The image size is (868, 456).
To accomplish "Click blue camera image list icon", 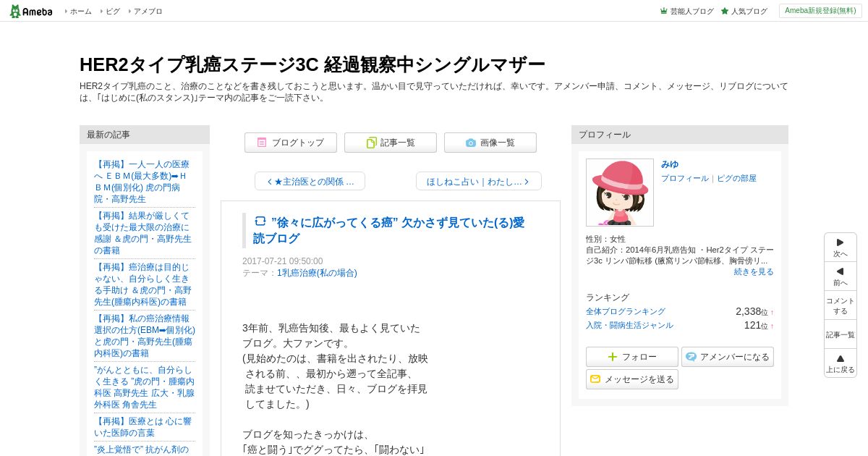I will pos(471,143).
